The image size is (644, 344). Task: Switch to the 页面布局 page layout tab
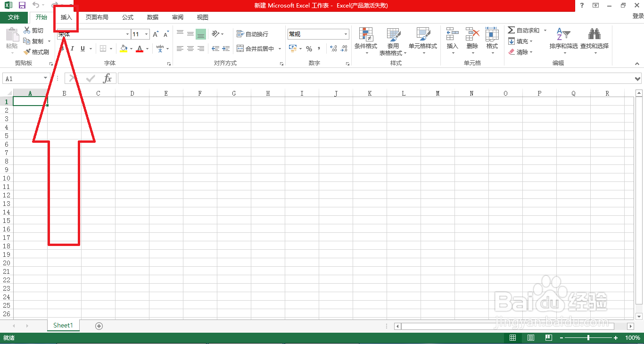(x=97, y=17)
